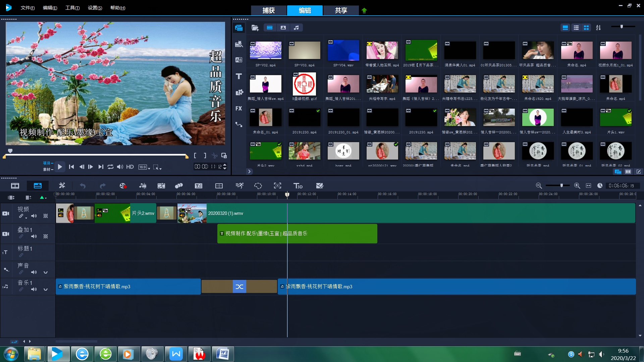Open the Motion tracking tool
The image size is (644, 362).
(179, 186)
